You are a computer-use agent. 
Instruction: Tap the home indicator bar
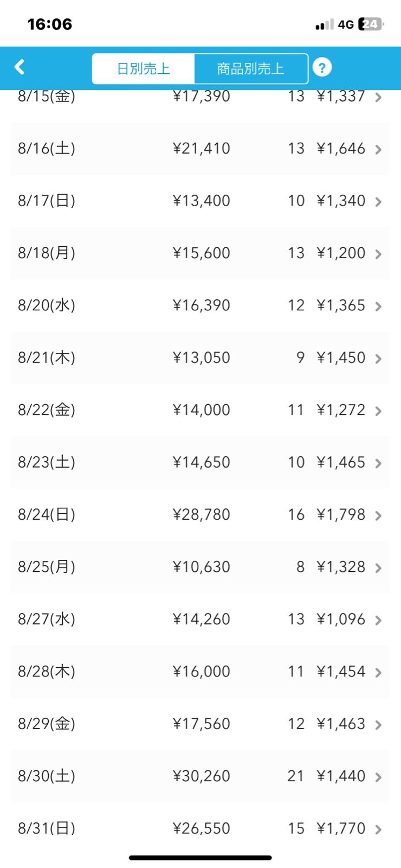click(200, 858)
